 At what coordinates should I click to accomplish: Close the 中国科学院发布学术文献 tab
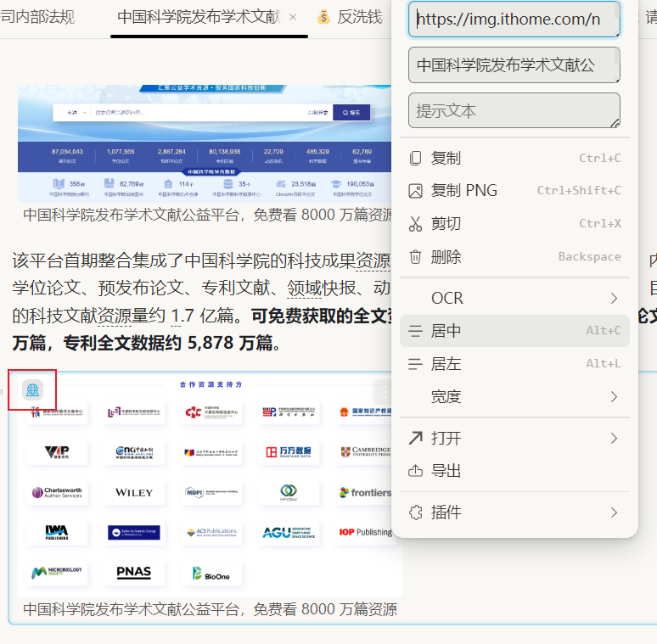pyautogui.click(x=293, y=17)
